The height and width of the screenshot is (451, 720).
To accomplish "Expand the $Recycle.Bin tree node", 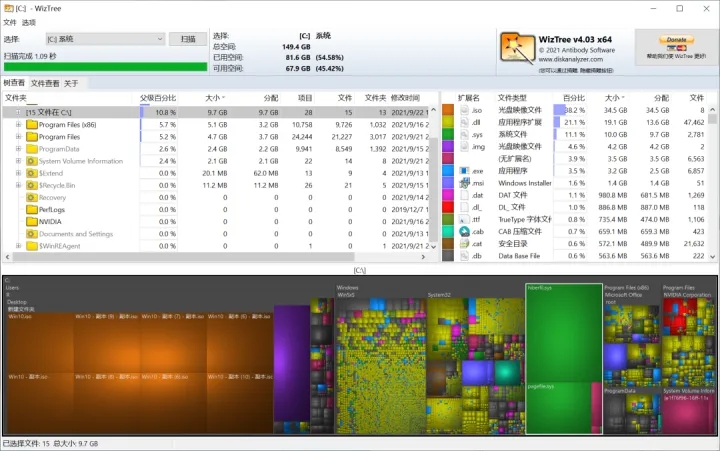I will [18, 186].
